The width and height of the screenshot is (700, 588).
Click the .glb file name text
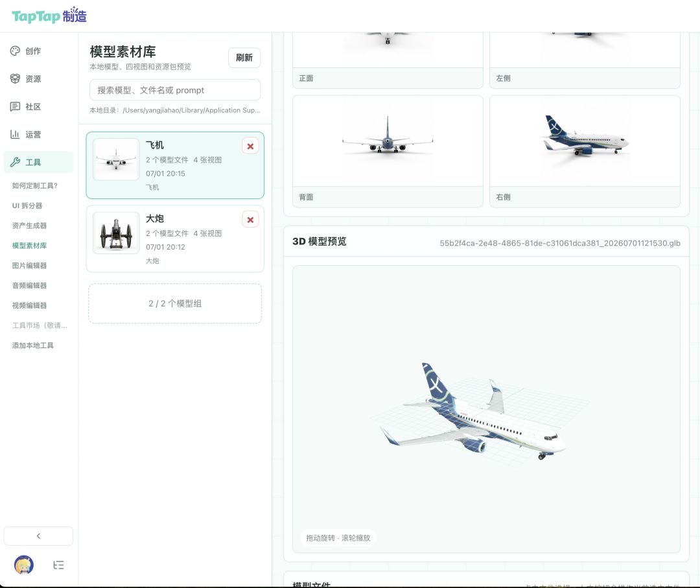tap(560, 243)
